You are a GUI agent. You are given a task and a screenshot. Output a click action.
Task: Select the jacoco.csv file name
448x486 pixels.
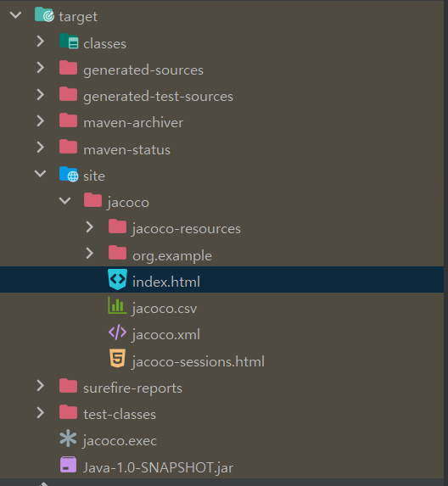tap(164, 309)
